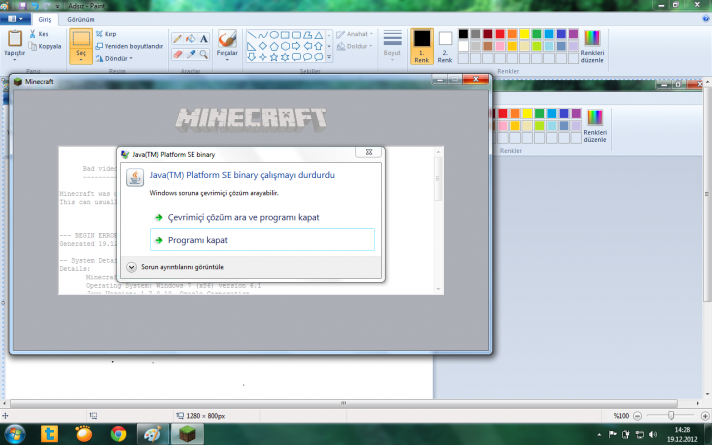Choose the Five-point star shape
This screenshot has width=712, height=445.
click(274, 57)
